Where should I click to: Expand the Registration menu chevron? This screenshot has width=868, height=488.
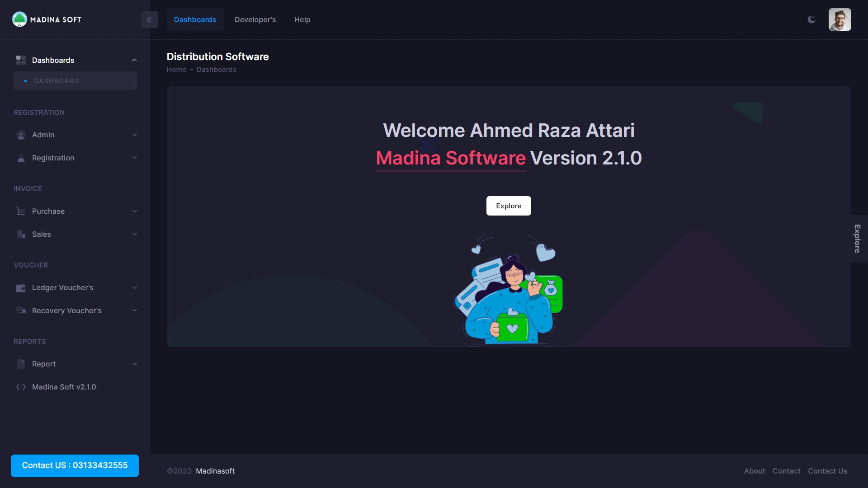(x=134, y=158)
